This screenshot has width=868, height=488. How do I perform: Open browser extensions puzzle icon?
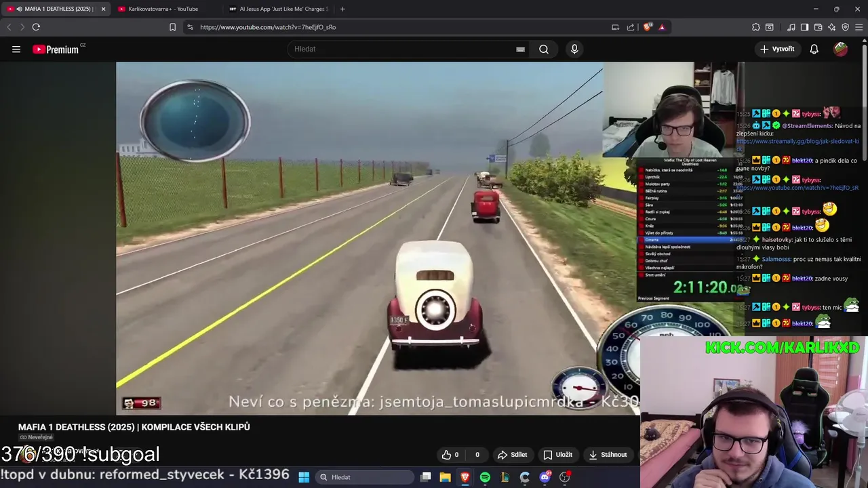click(x=756, y=27)
